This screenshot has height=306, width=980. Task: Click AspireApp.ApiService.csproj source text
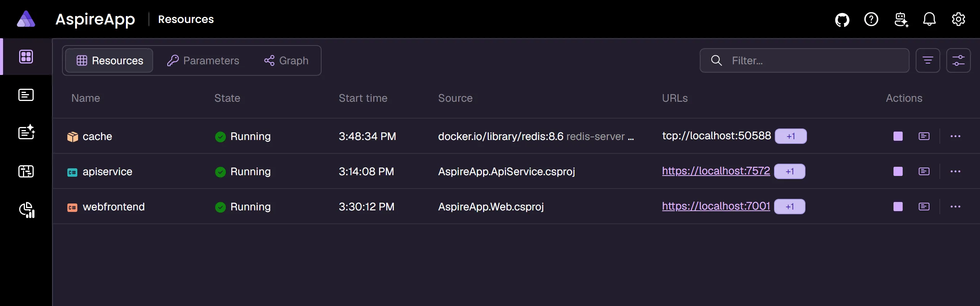point(506,172)
